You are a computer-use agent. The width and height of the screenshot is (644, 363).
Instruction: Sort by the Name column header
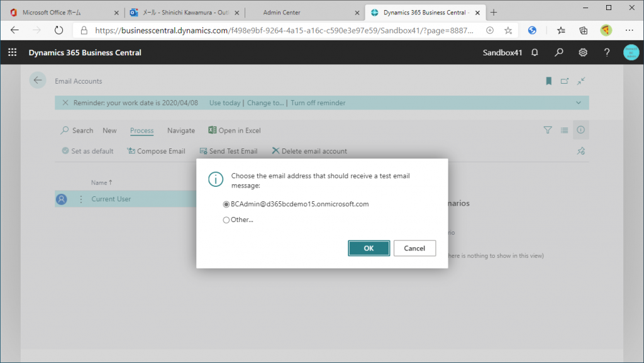tap(101, 182)
